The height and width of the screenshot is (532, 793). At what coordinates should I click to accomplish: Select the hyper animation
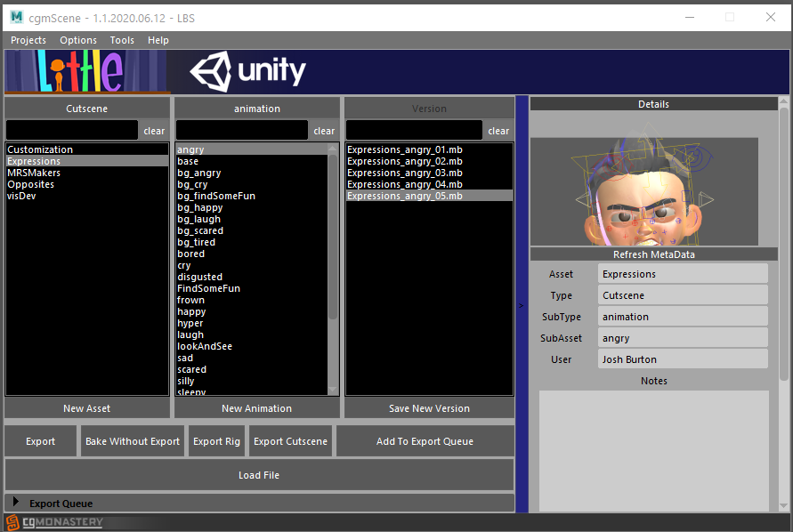(x=252, y=323)
